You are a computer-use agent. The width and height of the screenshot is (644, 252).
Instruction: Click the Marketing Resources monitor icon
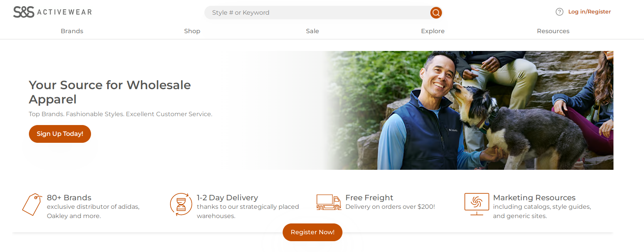pyautogui.click(x=477, y=203)
